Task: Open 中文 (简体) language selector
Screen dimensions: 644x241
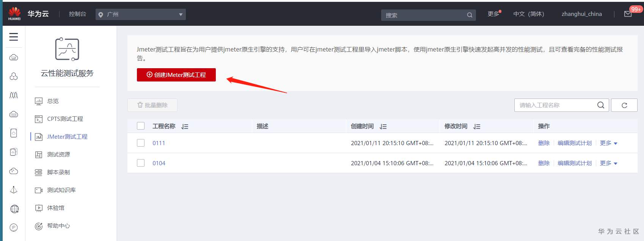Action: coord(529,14)
